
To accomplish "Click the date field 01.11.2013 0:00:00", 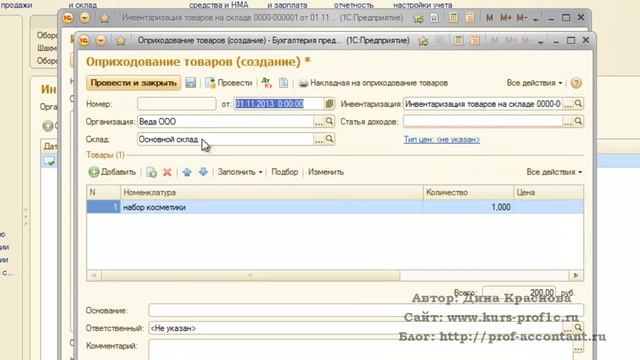I will (279, 104).
